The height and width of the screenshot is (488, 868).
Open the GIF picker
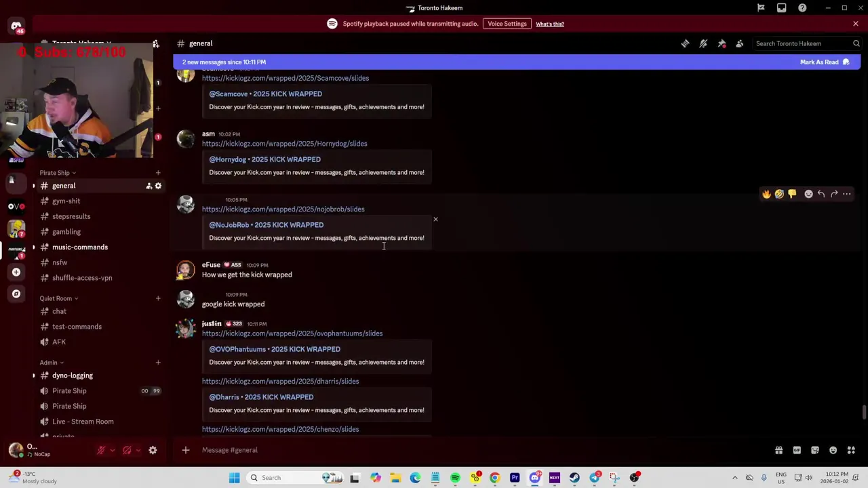[x=797, y=450]
